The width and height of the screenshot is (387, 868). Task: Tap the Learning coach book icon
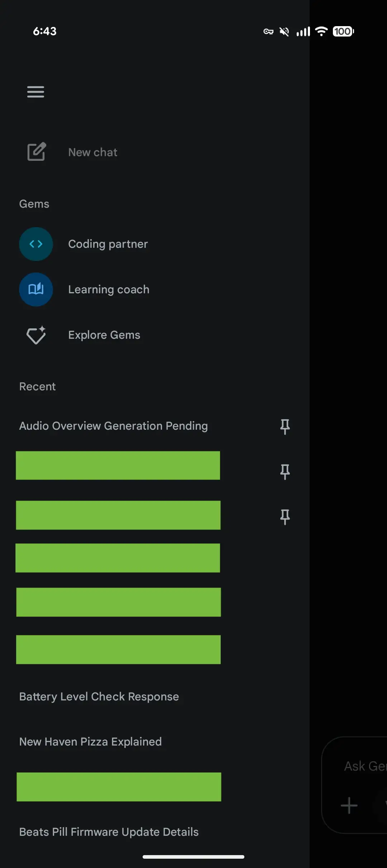36,289
